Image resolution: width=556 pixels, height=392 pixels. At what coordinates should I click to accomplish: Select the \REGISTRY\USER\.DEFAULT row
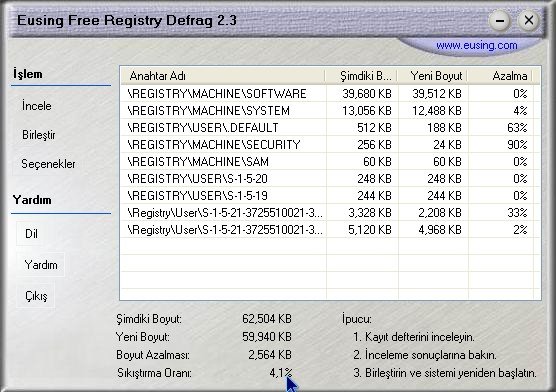[x=330, y=128]
